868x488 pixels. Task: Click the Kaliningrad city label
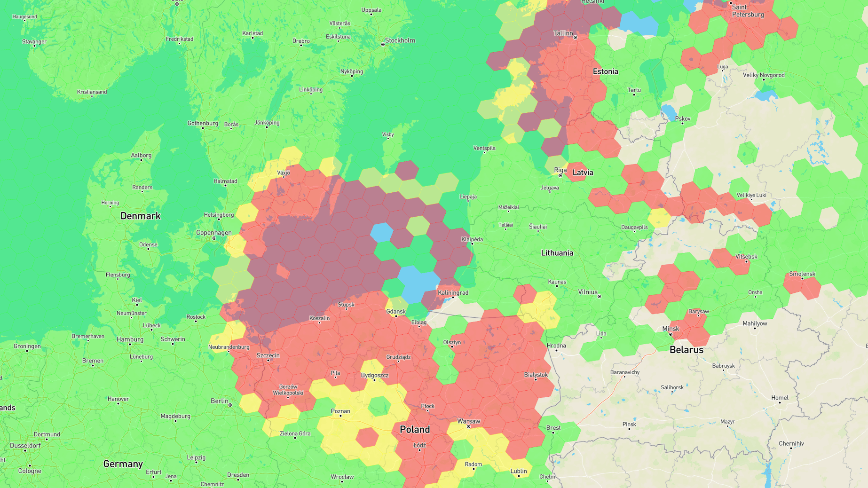click(x=453, y=293)
